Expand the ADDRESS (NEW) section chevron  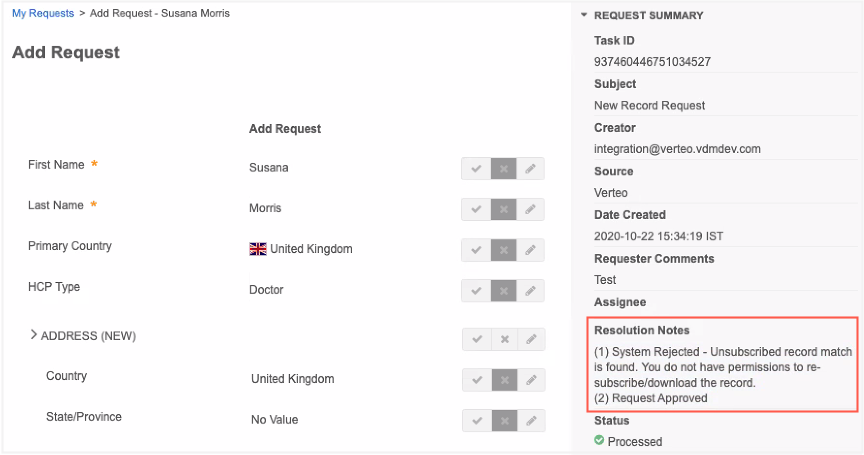(x=33, y=335)
